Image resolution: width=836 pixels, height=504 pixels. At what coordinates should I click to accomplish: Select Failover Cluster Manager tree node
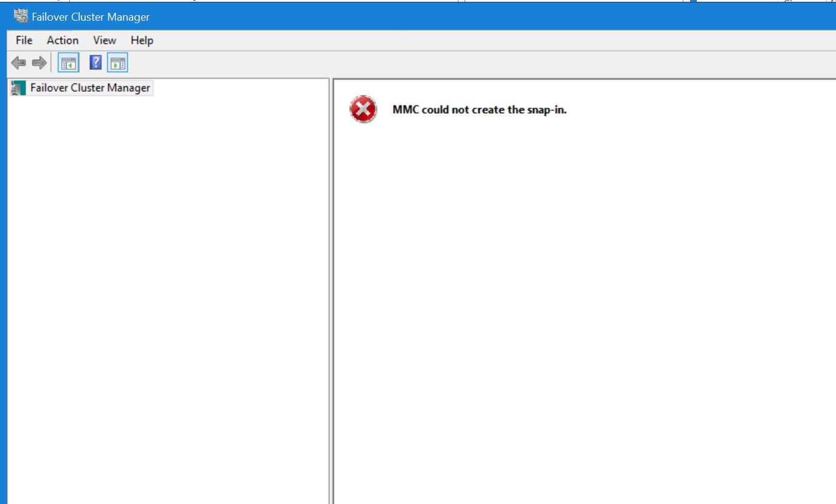coord(90,88)
